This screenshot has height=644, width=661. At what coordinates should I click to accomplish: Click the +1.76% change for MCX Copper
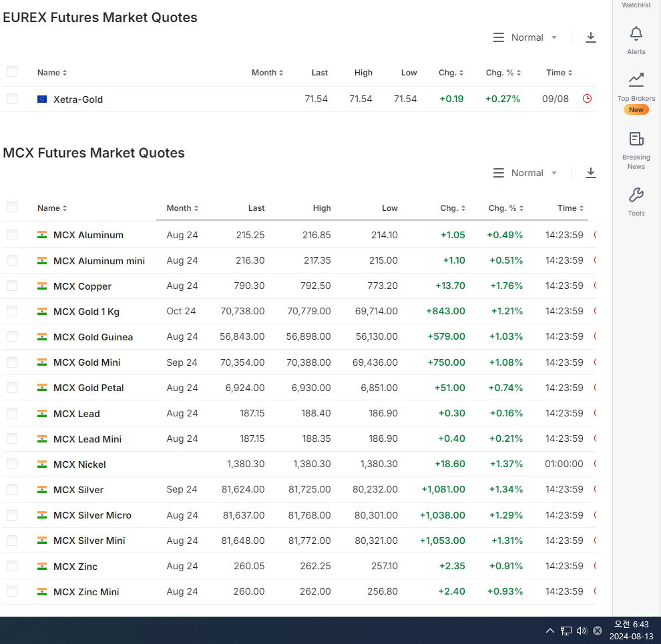(506, 286)
